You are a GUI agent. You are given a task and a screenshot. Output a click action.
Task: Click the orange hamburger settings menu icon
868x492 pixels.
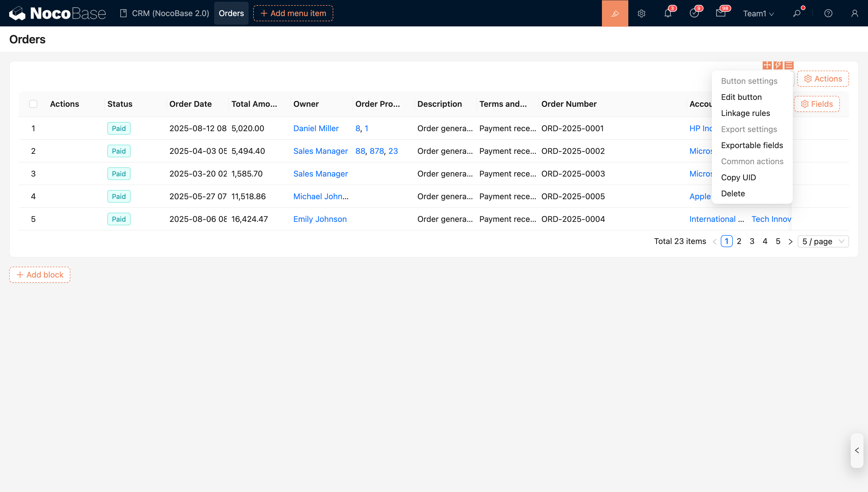click(x=789, y=65)
